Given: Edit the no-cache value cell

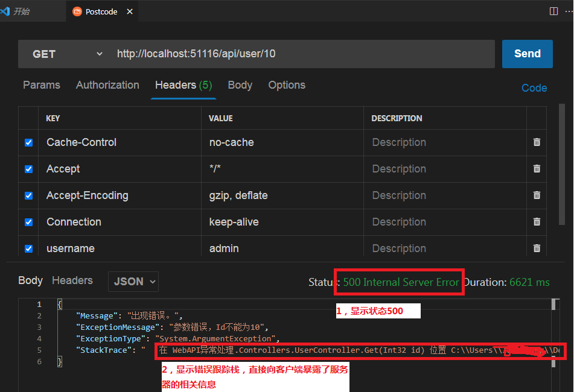Looking at the screenshot, I should click(x=282, y=142).
